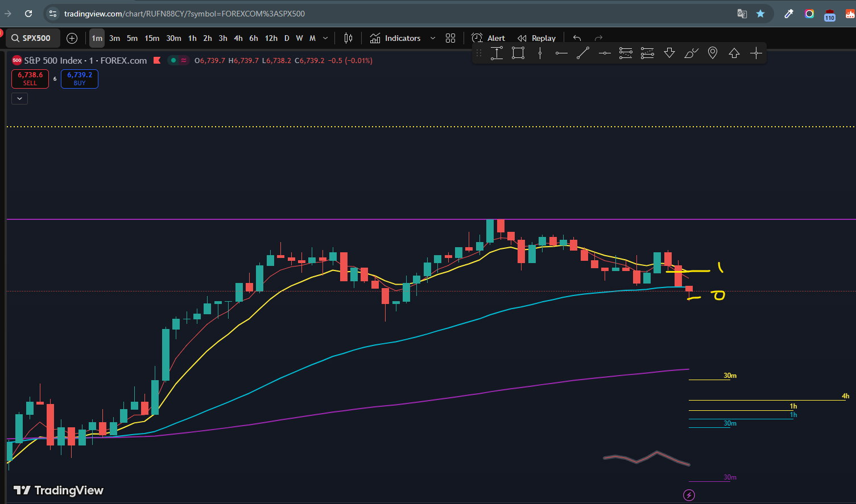Click the TradingView logo
The width and height of the screenshot is (856, 504).
point(59,490)
